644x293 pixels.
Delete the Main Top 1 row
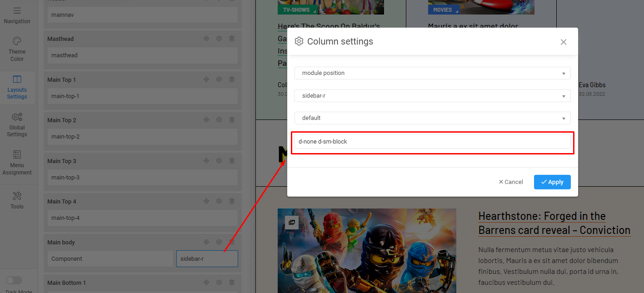232,79
